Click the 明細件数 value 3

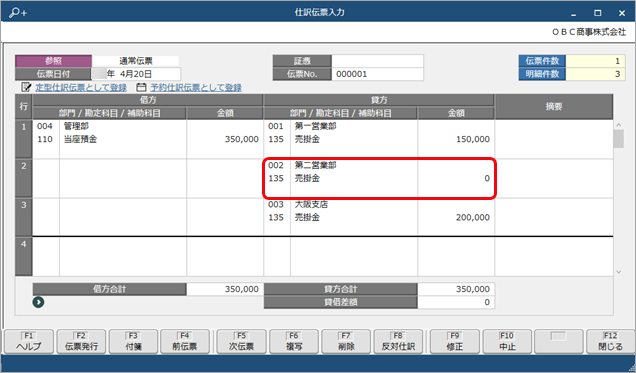pos(595,74)
